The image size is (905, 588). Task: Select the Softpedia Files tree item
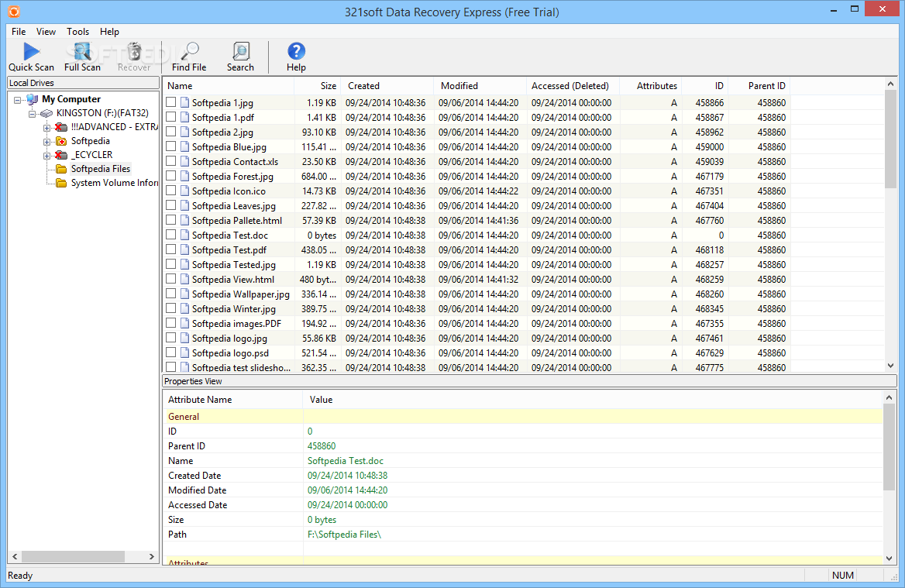click(101, 169)
